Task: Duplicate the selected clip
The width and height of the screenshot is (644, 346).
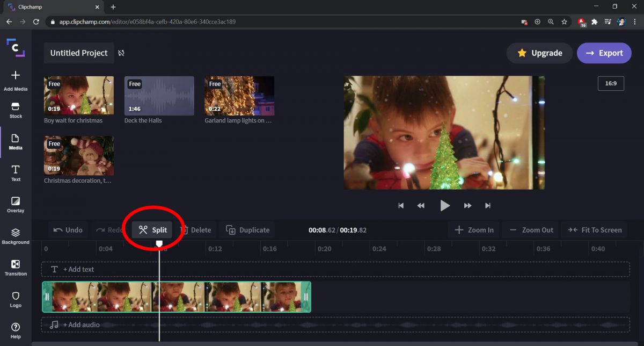Action: click(x=247, y=229)
